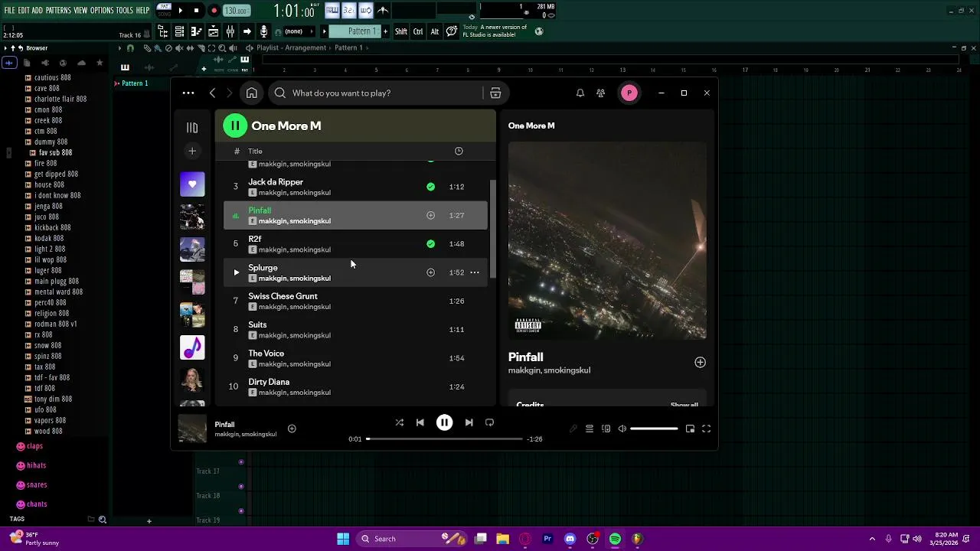Click the Browse icon in Spotify search bar

click(x=495, y=93)
